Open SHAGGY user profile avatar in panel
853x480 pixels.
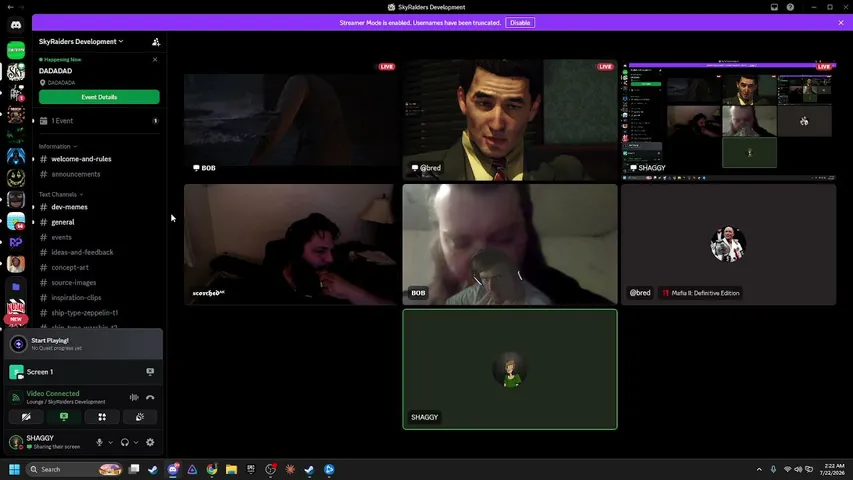pyautogui.click(x=16, y=442)
